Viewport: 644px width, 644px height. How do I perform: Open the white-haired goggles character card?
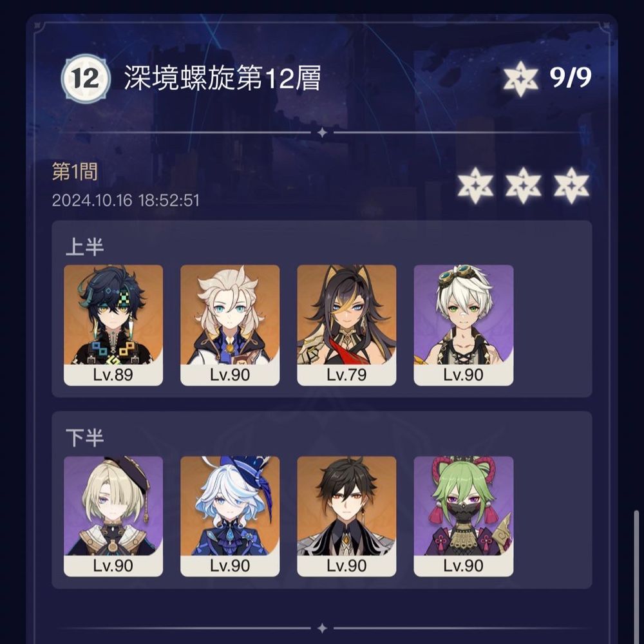click(x=463, y=325)
